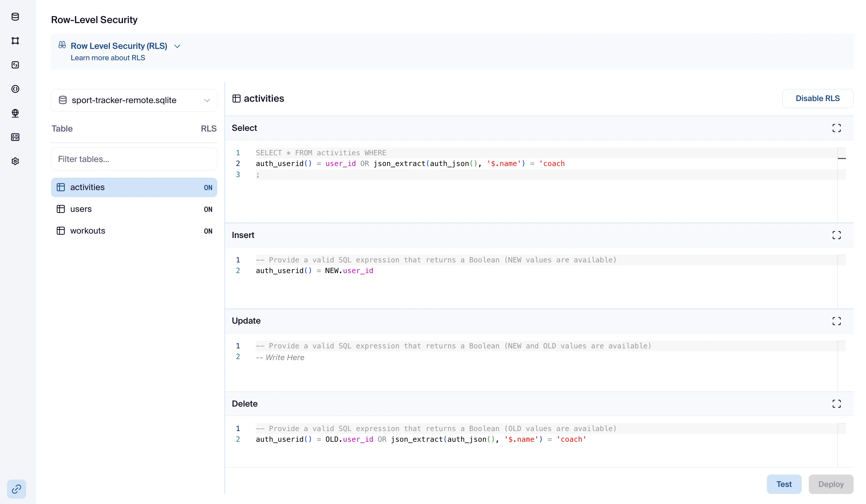Viewport: 866px width, 504px height.
Task: Select the activities table in the list
Action: 134,187
